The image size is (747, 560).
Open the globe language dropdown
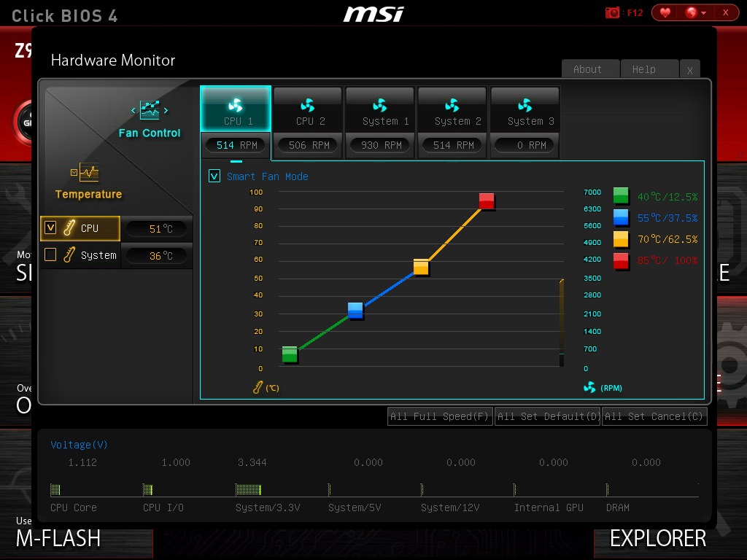694,12
